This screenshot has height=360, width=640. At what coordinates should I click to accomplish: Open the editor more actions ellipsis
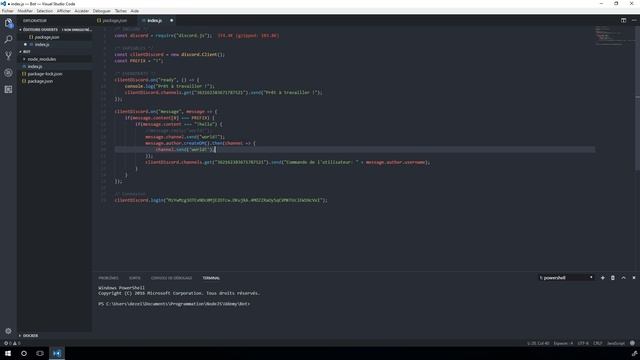[x=634, y=20]
